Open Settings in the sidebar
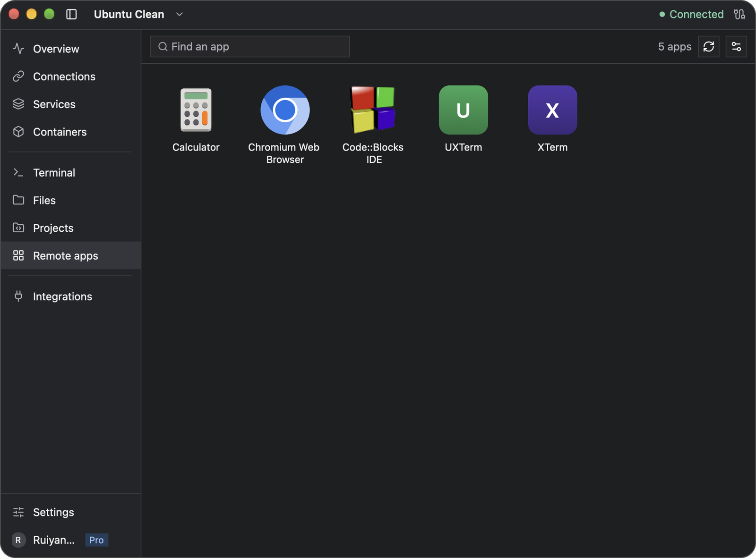 tap(71, 512)
